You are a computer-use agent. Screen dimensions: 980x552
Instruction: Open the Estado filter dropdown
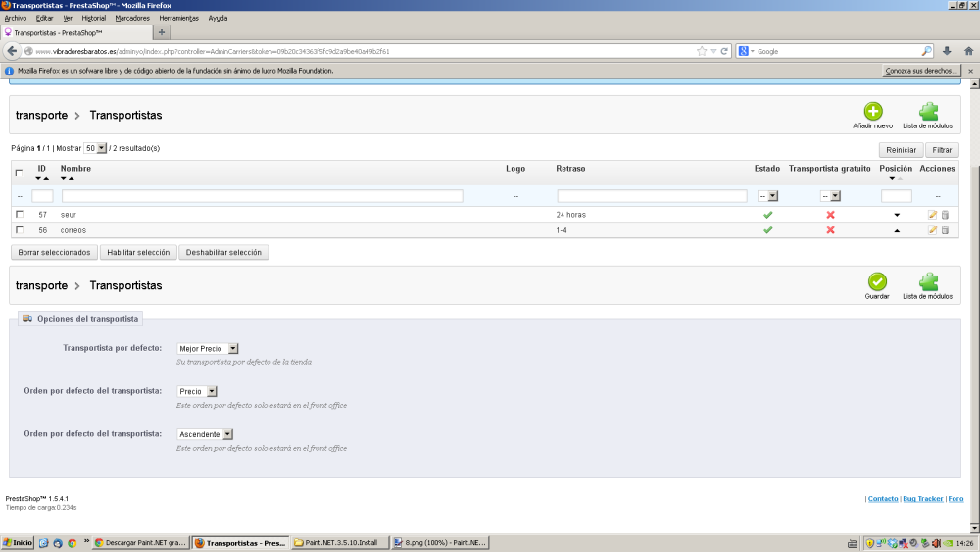[x=767, y=196]
